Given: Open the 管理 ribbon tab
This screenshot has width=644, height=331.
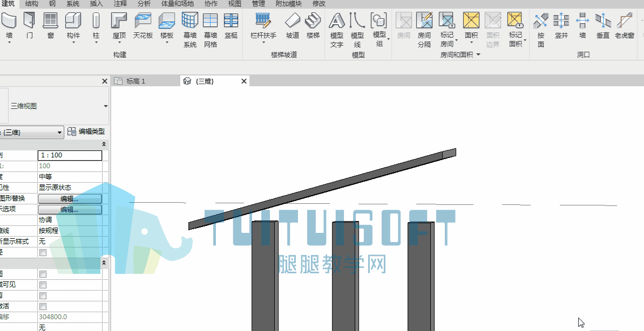Looking at the screenshot, I should pyautogui.click(x=259, y=4).
